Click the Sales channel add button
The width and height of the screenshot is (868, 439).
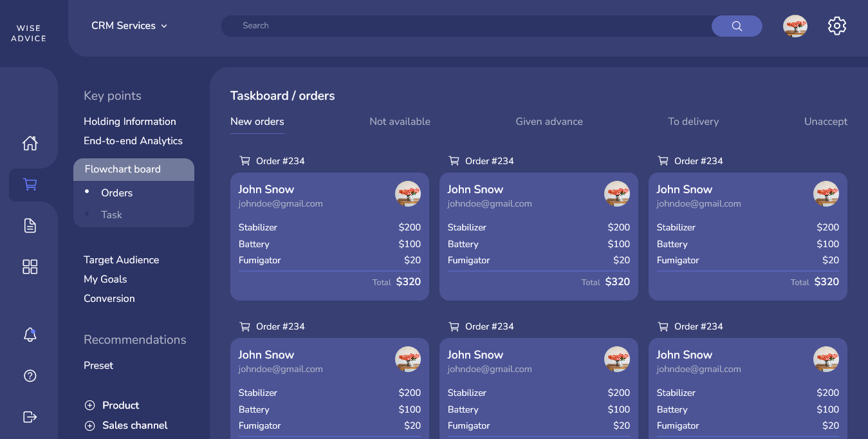pyautogui.click(x=89, y=425)
